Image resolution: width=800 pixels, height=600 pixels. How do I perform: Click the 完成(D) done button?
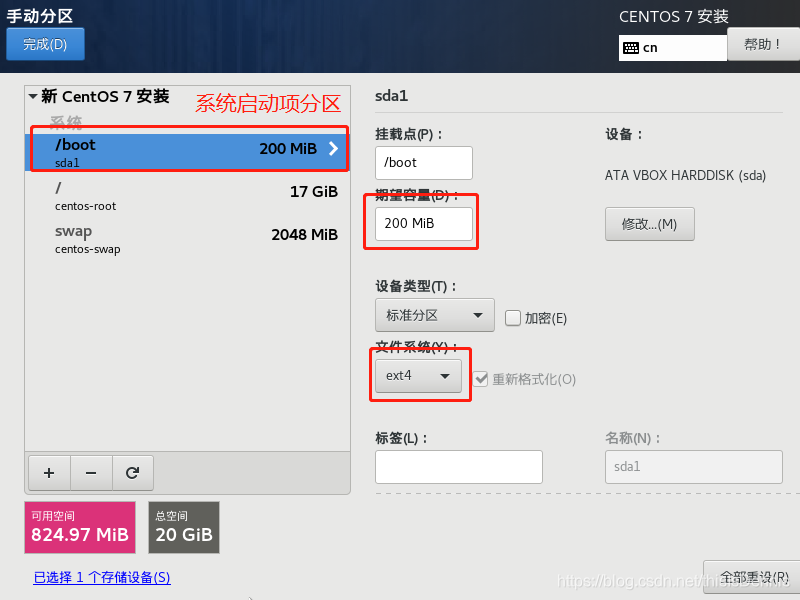(x=45, y=44)
